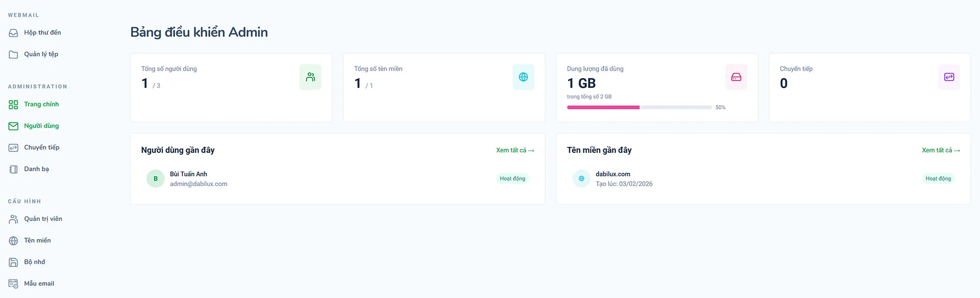Click the folder icon beside Quản lý tệp
This screenshot has height=298, width=980.
point(13,54)
